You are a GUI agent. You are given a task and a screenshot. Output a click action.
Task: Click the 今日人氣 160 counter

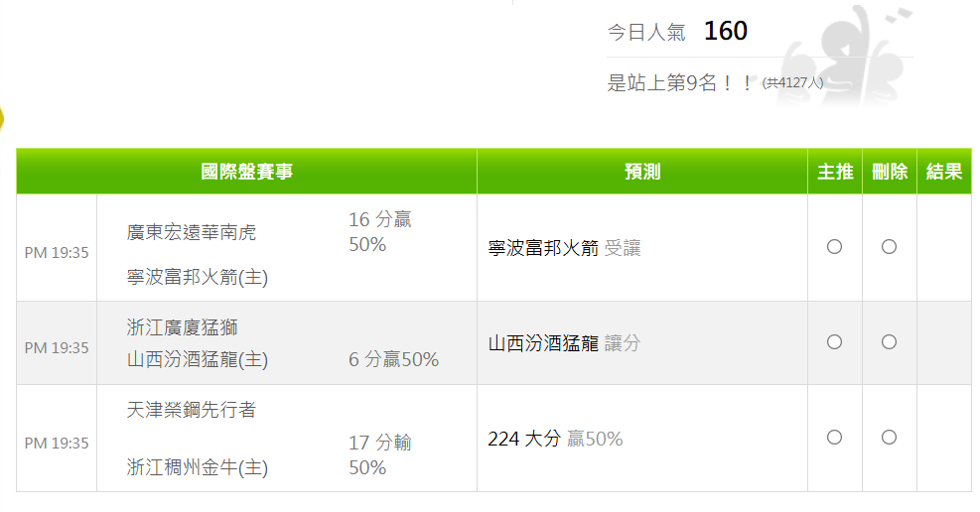point(677,31)
